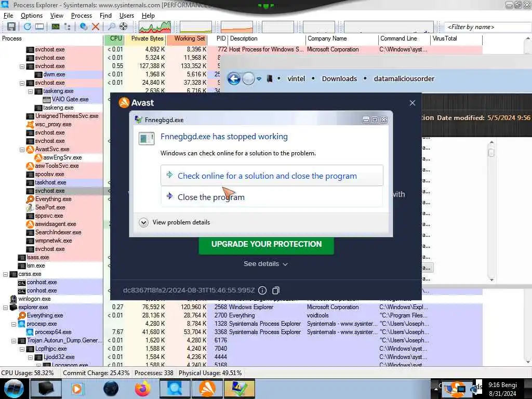Open Explorer recent locations dropdown arrow

(259, 79)
